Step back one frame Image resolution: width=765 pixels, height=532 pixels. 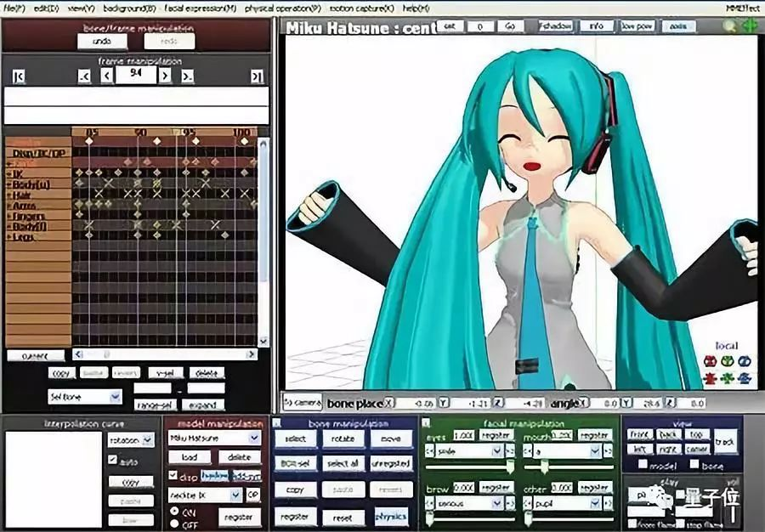coord(107,76)
